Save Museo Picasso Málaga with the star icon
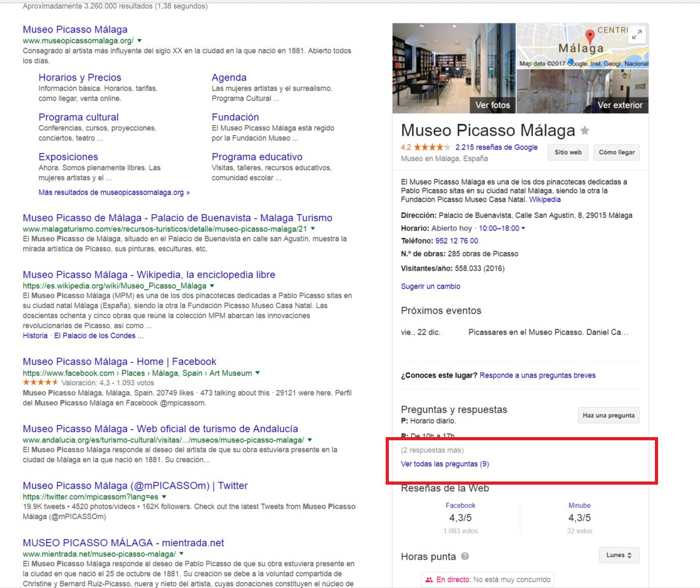The height and width of the screenshot is (588, 700). pos(585,130)
